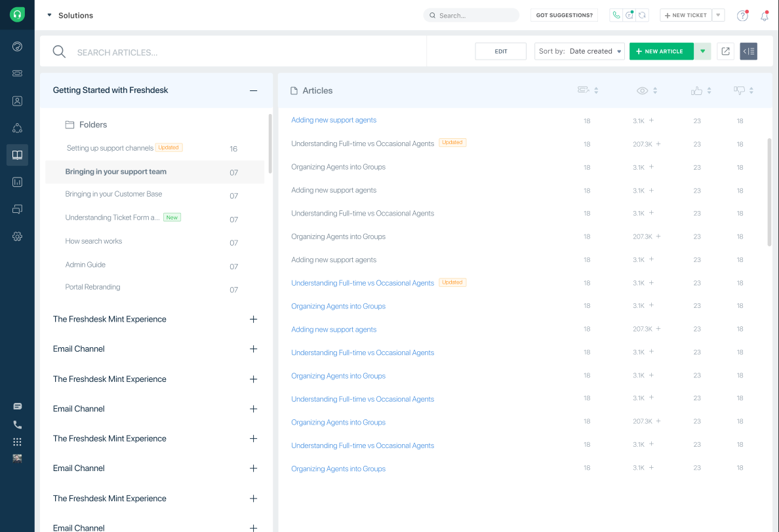The width and height of the screenshot is (779, 532).
Task: Click count 16 for Setting up support channels
Action: click(233, 149)
